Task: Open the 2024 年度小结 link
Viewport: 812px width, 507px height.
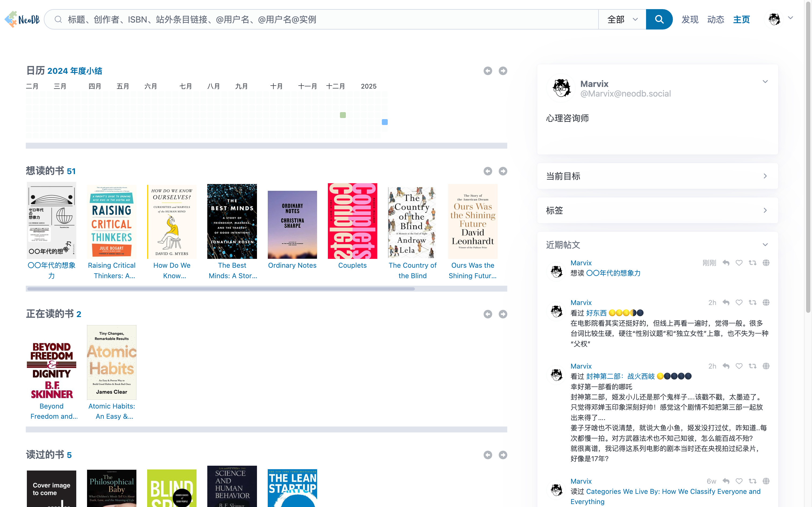Action: [74, 71]
